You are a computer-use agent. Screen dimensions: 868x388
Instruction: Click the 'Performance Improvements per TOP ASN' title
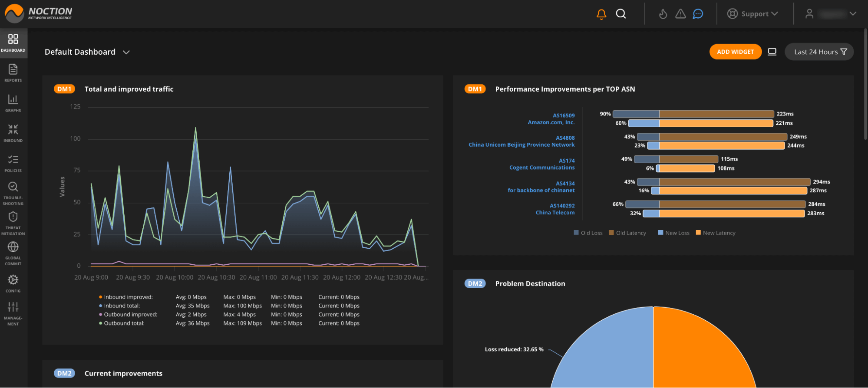coord(565,89)
